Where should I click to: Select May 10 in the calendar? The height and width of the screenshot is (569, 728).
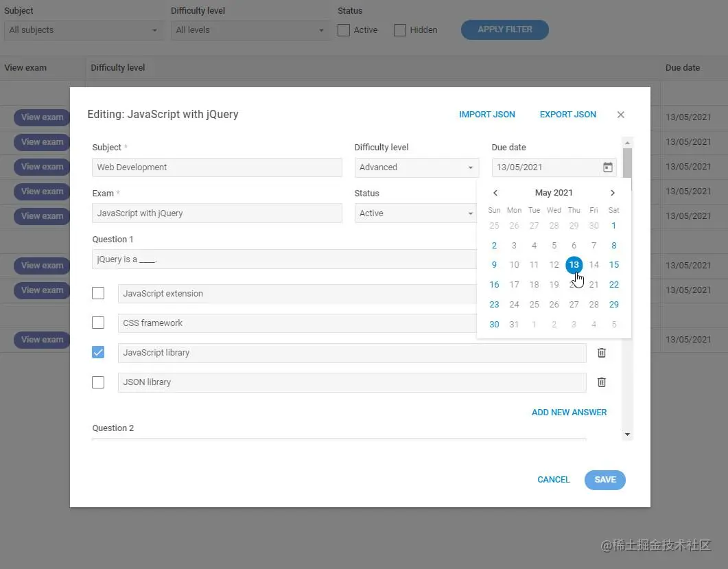[x=514, y=265]
